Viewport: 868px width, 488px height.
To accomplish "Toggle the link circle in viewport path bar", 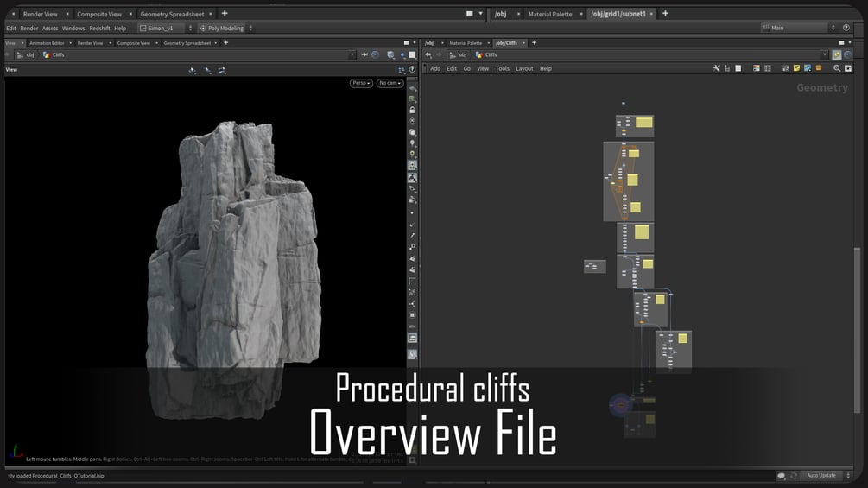I will [x=376, y=54].
